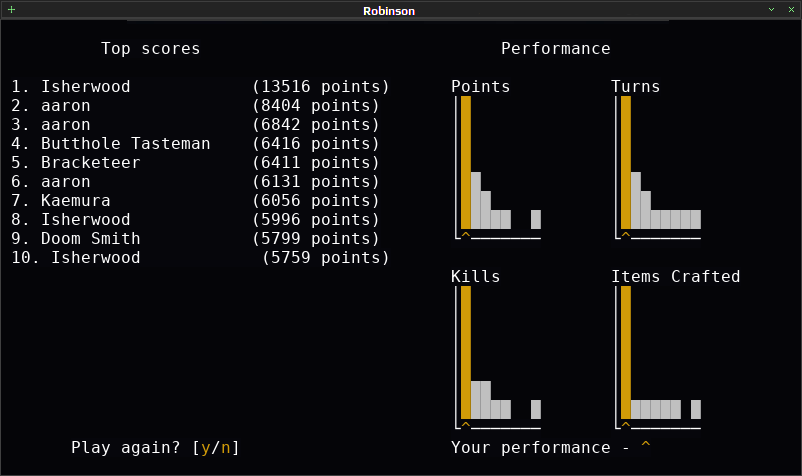Click the '(5996 points)' score value
802x476 pixels.
[x=316, y=219]
